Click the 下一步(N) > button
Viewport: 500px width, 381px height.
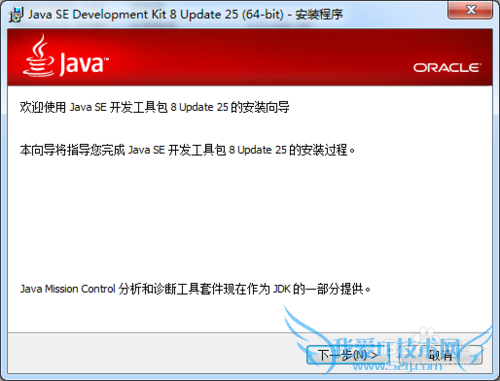tap(348, 356)
